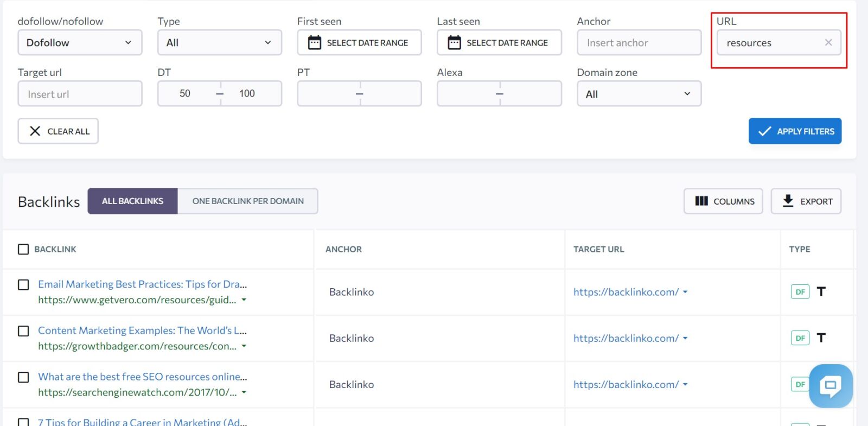Open the dofollow/nofollow dropdown

point(80,42)
